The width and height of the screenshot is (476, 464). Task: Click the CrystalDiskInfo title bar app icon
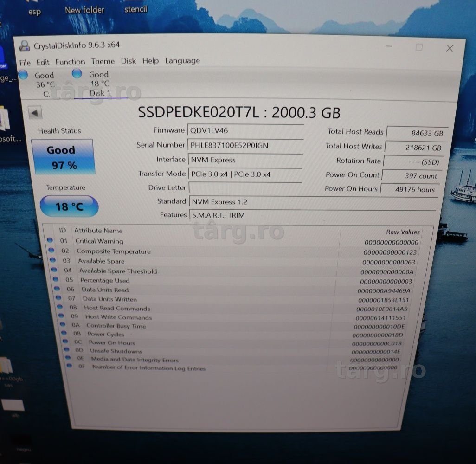coord(25,46)
